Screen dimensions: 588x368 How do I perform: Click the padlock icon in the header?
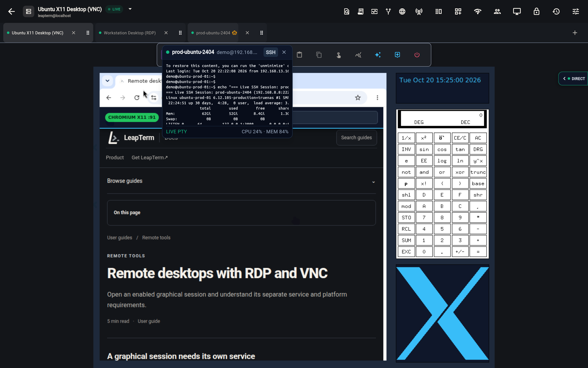pyautogui.click(x=537, y=11)
